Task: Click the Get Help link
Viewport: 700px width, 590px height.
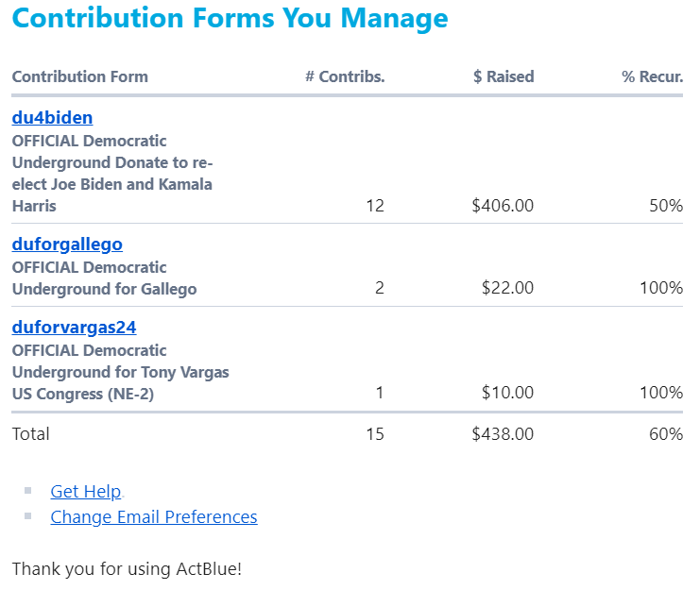Action: pos(86,492)
